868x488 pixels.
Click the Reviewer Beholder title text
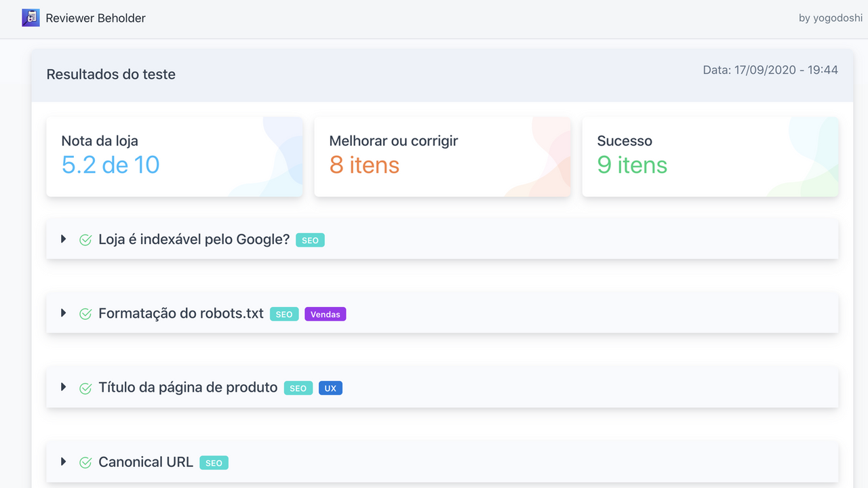tap(96, 18)
